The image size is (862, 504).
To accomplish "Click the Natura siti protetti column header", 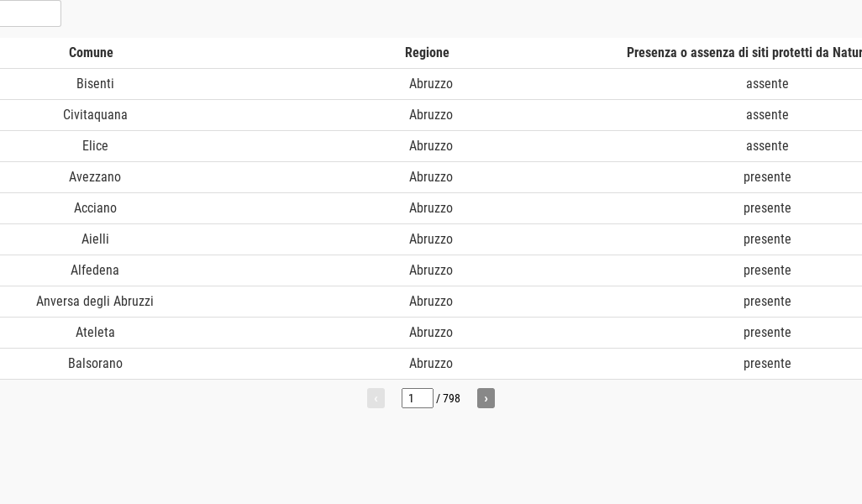I will tap(744, 53).
